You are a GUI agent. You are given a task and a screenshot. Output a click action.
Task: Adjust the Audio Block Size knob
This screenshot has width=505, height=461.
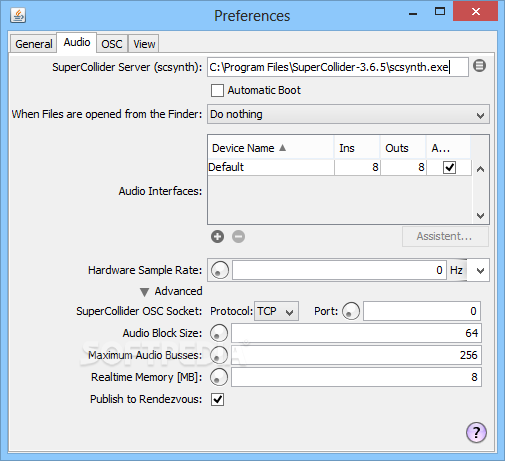219,333
